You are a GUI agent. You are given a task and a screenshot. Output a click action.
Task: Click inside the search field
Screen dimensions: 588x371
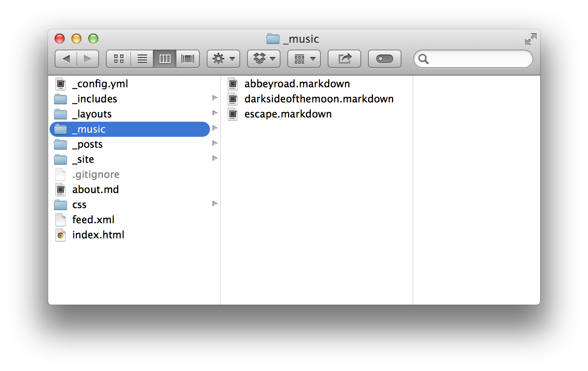coord(472,59)
